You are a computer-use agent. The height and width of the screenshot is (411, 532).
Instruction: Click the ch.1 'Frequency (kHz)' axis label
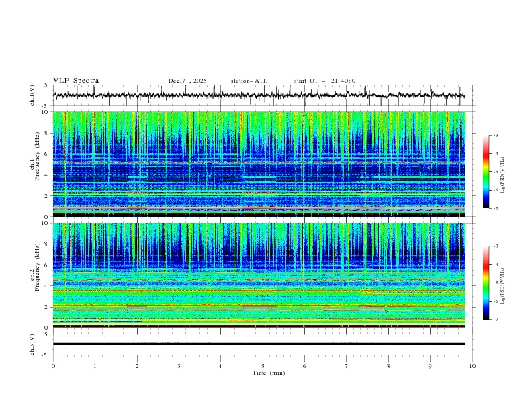[x=38, y=156]
